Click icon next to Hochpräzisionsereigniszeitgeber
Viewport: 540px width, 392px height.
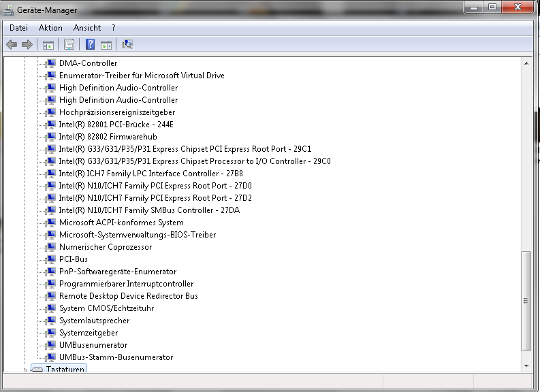tap(50, 112)
